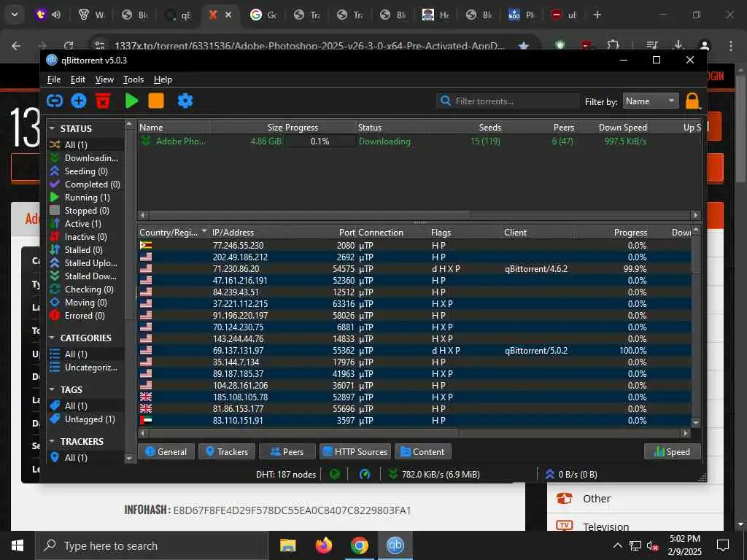747x560 pixels.
Task: Sort torrents by the Down Speed column header
Action: (612, 127)
